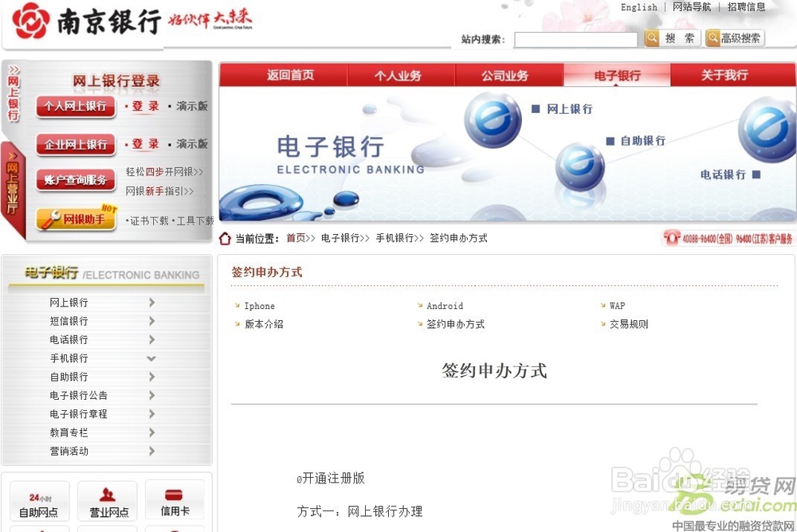Click 电话银行 label in banner
797x532 pixels.
click(723, 174)
